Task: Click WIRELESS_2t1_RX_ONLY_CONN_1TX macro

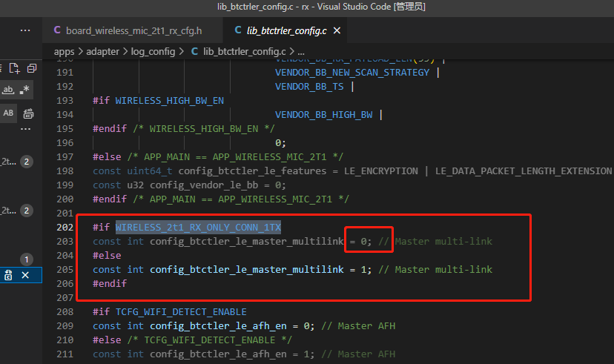Action: (198, 228)
